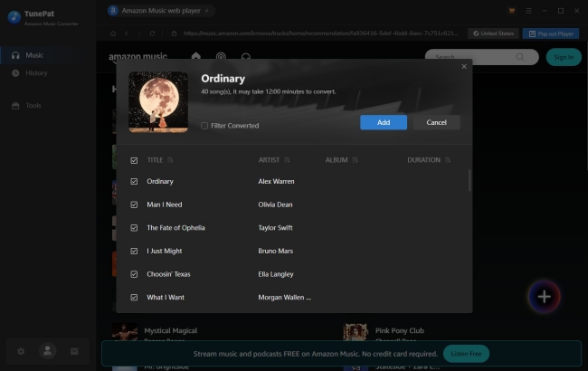Open the hamburger menu icon
The width and height of the screenshot is (588, 371).
click(528, 11)
